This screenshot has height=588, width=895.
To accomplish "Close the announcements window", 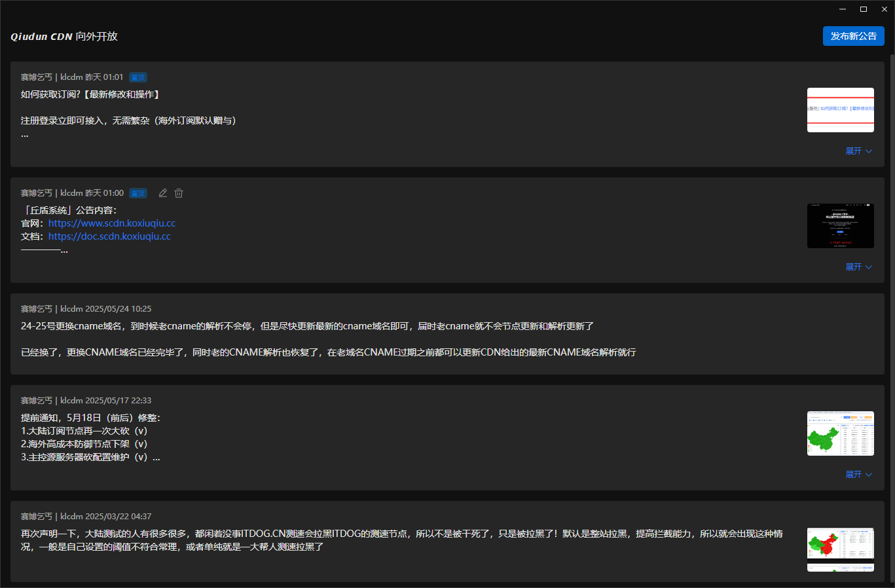I will pos(885,9).
